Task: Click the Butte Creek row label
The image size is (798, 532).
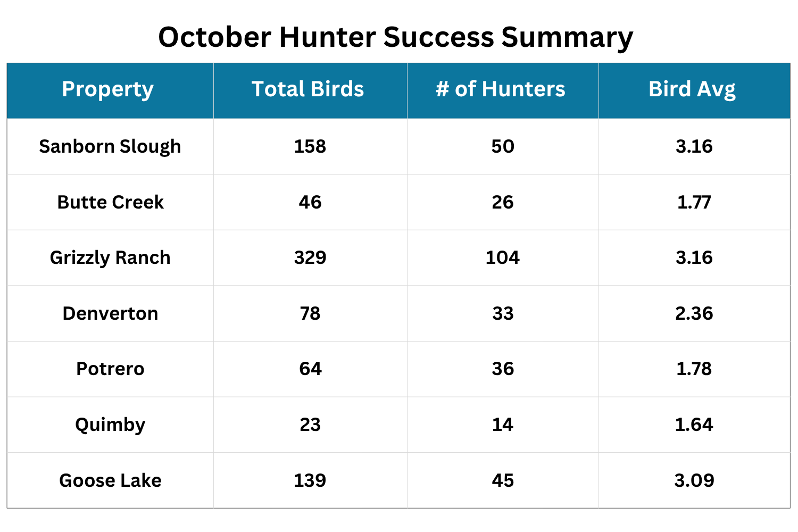Action: 110,202
